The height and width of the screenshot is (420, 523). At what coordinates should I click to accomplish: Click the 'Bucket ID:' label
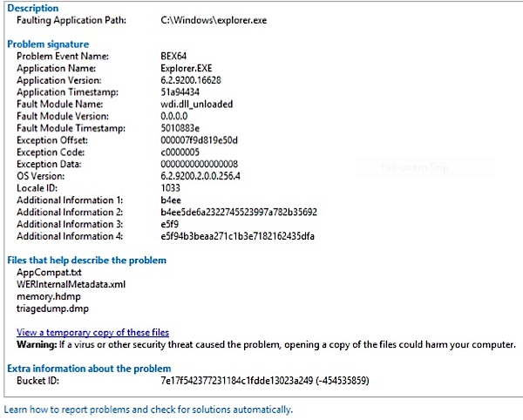(37, 380)
